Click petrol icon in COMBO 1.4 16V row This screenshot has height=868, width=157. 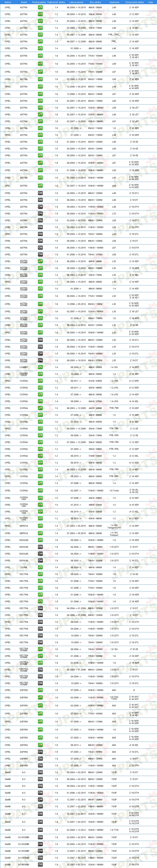coord(40,367)
